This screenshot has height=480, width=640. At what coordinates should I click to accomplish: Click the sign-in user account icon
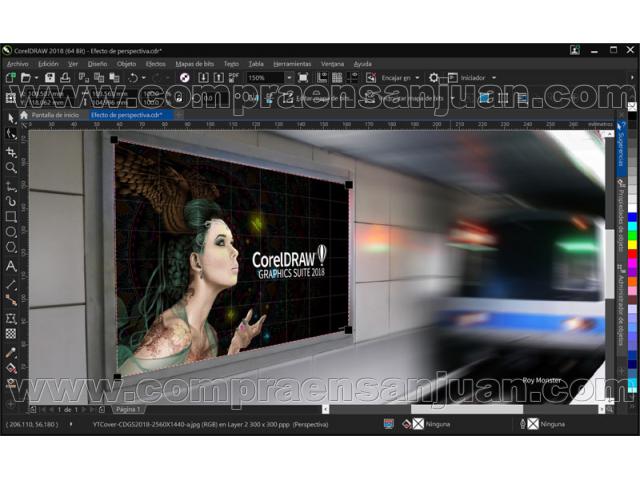pos(575,50)
